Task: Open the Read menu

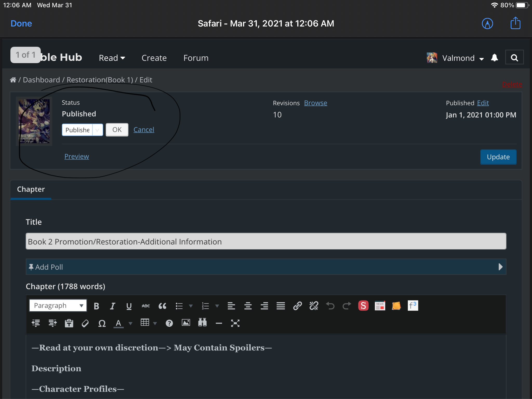Action: (x=112, y=58)
